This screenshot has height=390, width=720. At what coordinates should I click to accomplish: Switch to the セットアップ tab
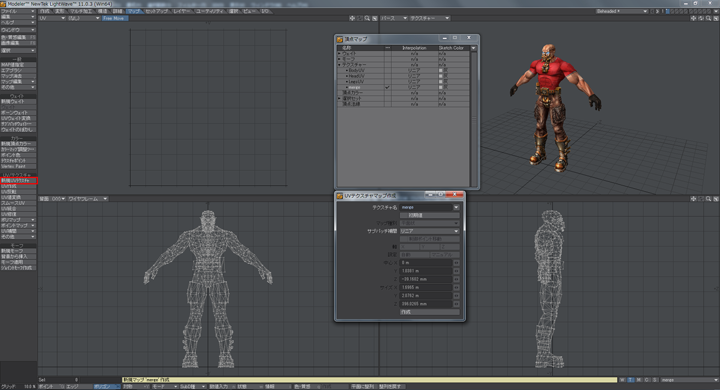[157, 11]
